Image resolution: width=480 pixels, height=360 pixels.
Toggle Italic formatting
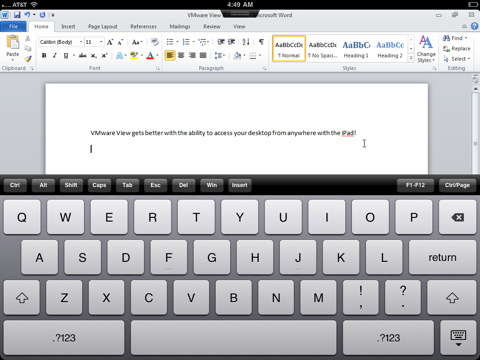coord(55,56)
